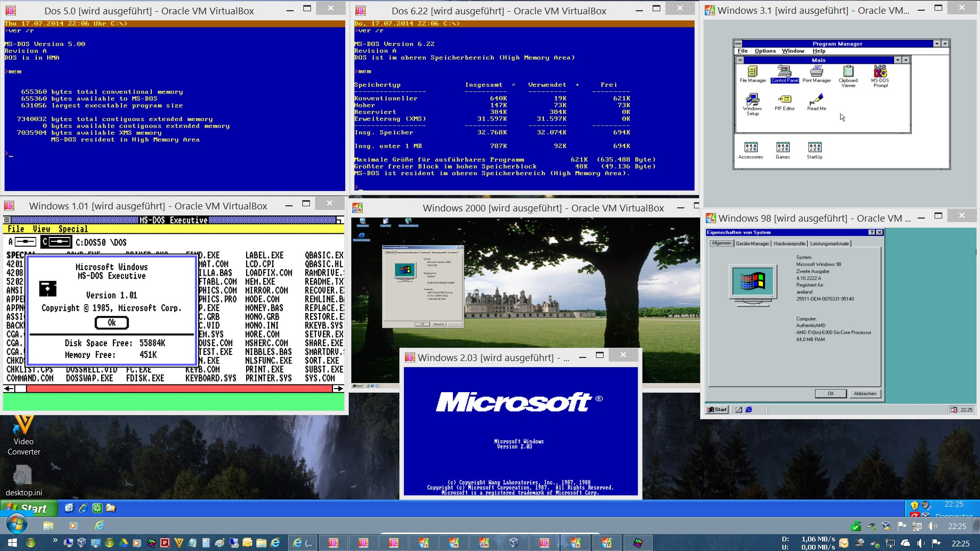Launch Calculator from the host taskbar
The height and width of the screenshot is (551, 980).
click(206, 543)
